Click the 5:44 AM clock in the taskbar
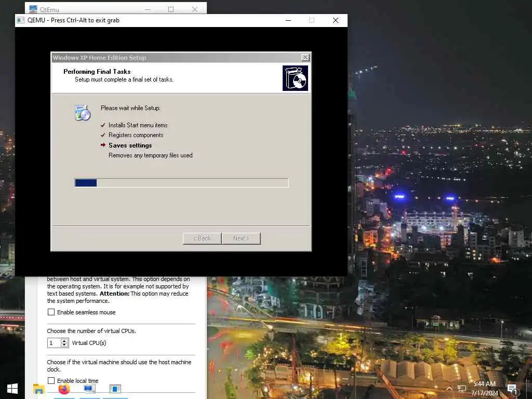The image size is (532, 399). 485,384
